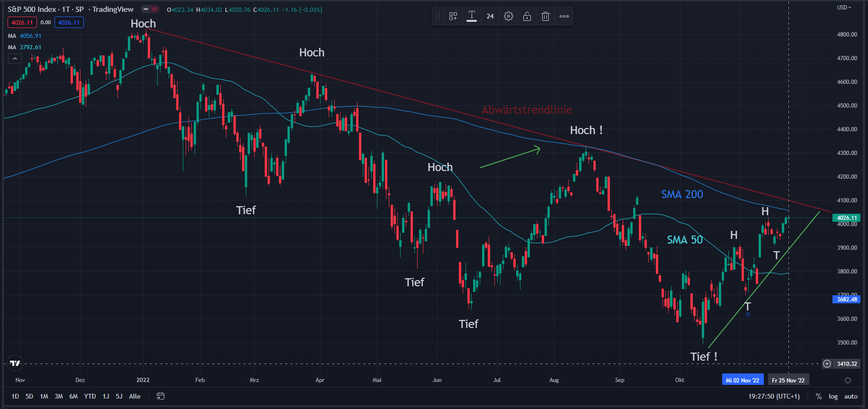Select the SMA 50 text label
Image resolution: width=868 pixels, height=409 pixels.
[685, 240]
